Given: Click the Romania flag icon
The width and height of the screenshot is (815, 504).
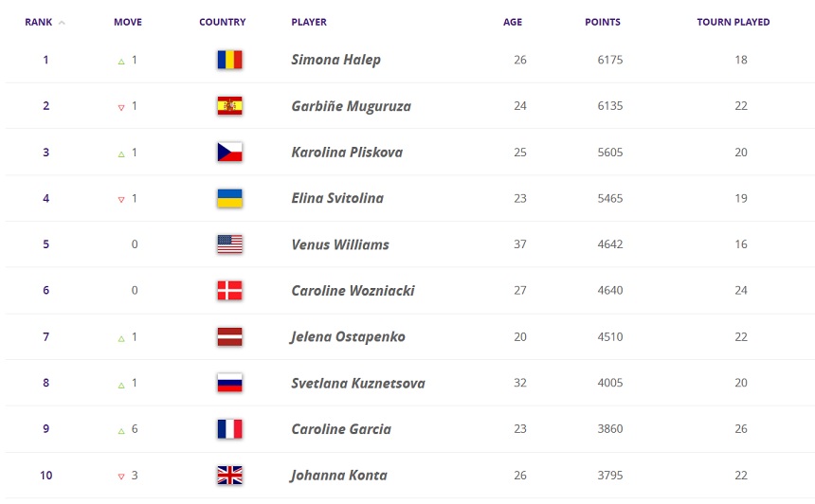Looking at the screenshot, I should 229,60.
